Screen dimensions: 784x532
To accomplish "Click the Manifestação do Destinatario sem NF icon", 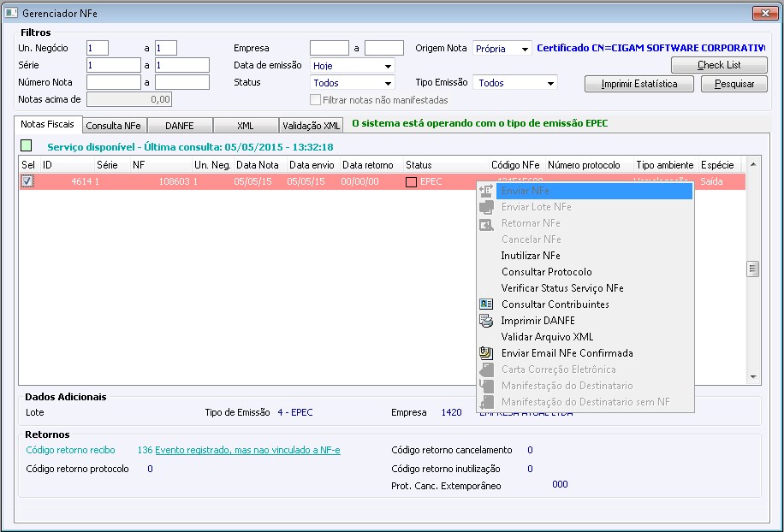I will tap(486, 402).
